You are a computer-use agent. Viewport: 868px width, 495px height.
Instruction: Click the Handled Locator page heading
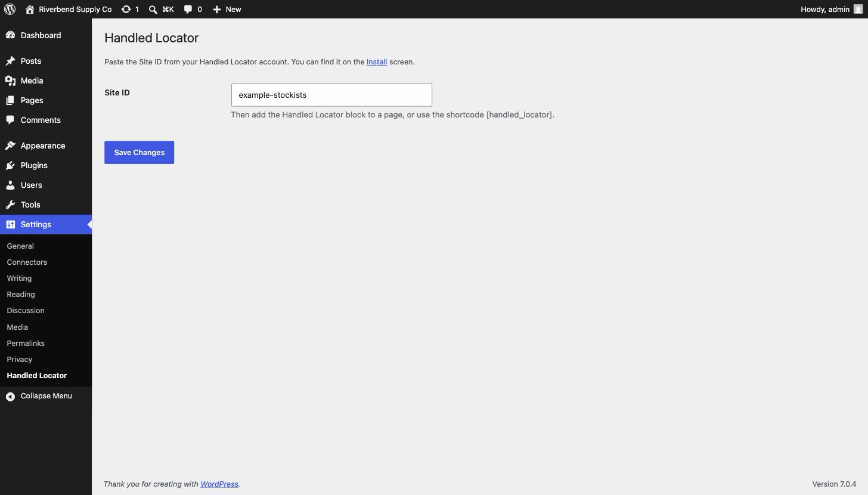pyautogui.click(x=151, y=38)
